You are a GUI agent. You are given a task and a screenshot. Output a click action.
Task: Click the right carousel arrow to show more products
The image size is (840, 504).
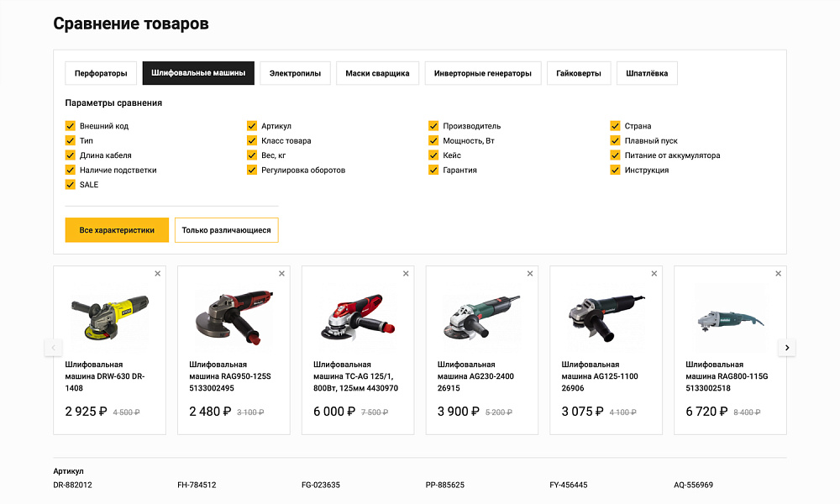coord(787,347)
